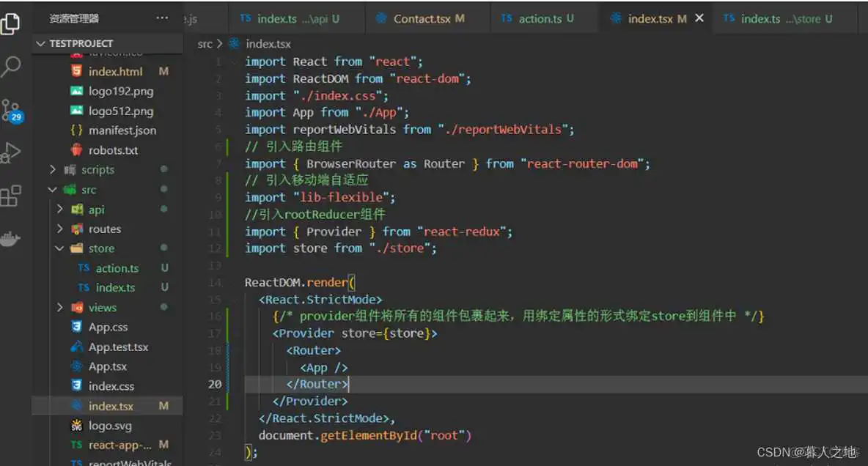Image resolution: width=868 pixels, height=466 pixels.
Task: Collapse the store folder
Action: click(59, 248)
